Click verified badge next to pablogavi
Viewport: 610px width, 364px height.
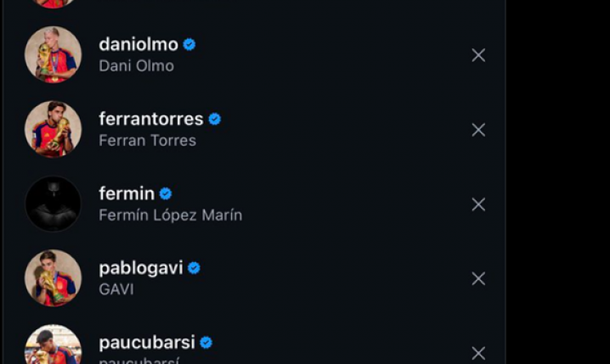194,268
